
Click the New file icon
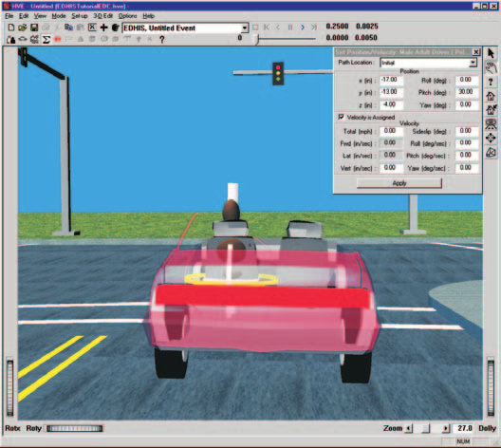point(11,28)
